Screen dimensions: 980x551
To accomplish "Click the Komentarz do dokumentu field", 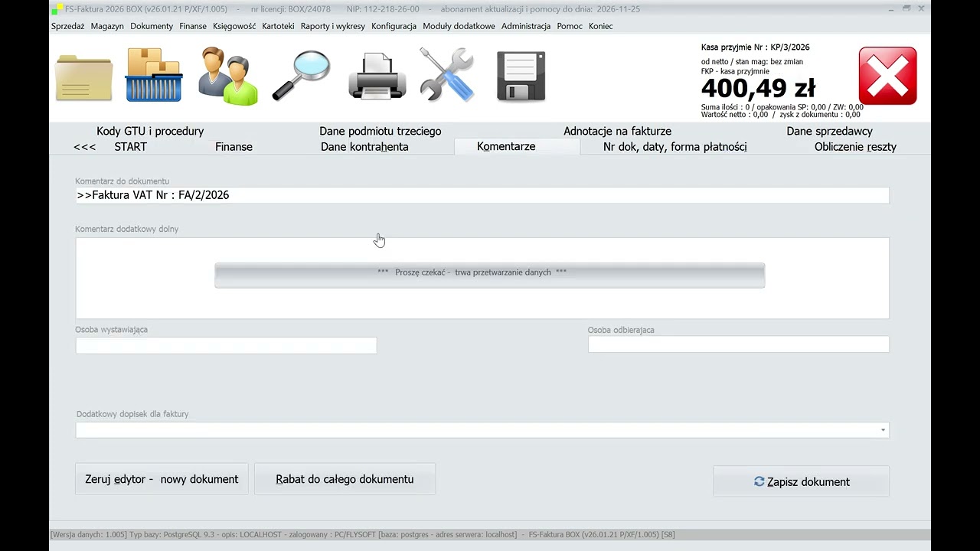I will (482, 195).
